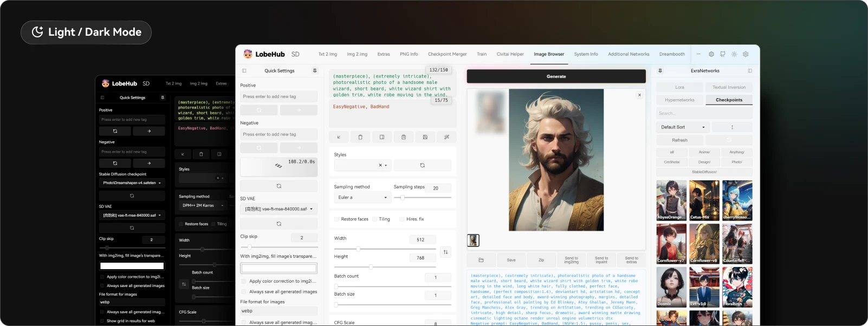This screenshot has height=326, width=868.
Task: Swap width and height with arrows icon
Action: (445, 252)
